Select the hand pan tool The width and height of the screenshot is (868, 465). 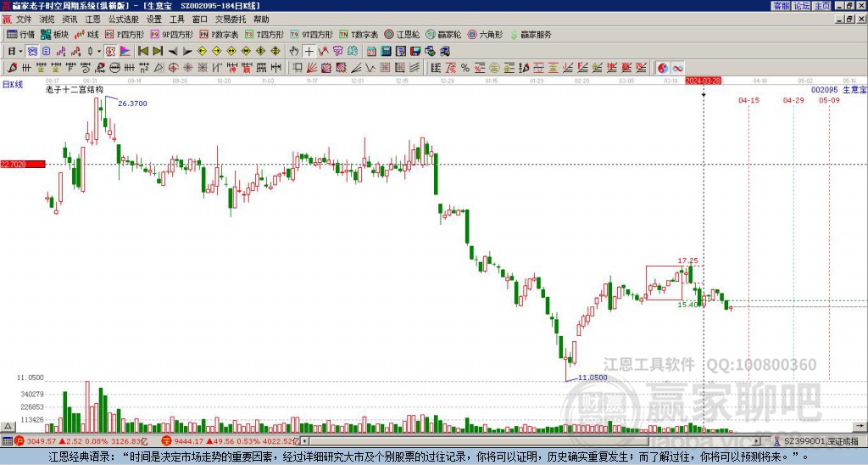pyautogui.click(x=294, y=51)
